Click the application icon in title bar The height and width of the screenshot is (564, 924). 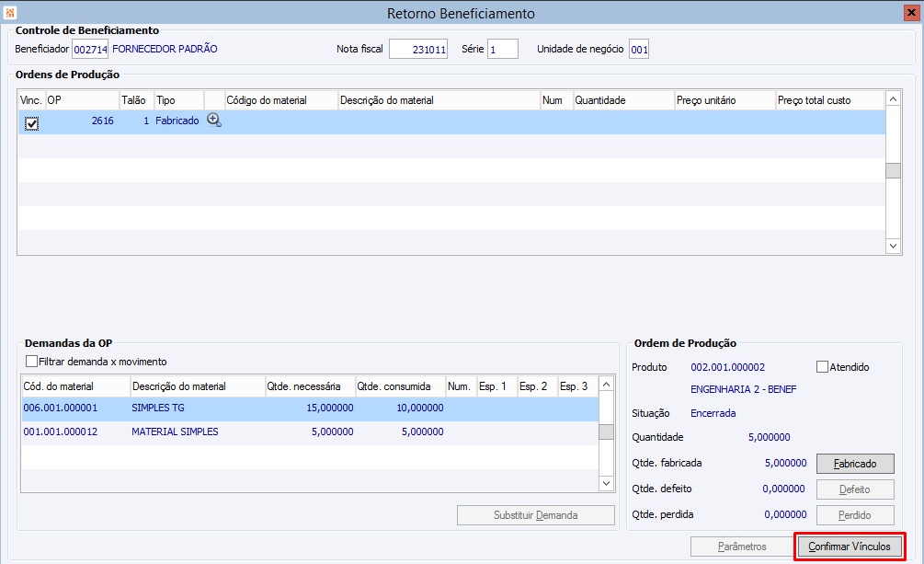[10, 13]
